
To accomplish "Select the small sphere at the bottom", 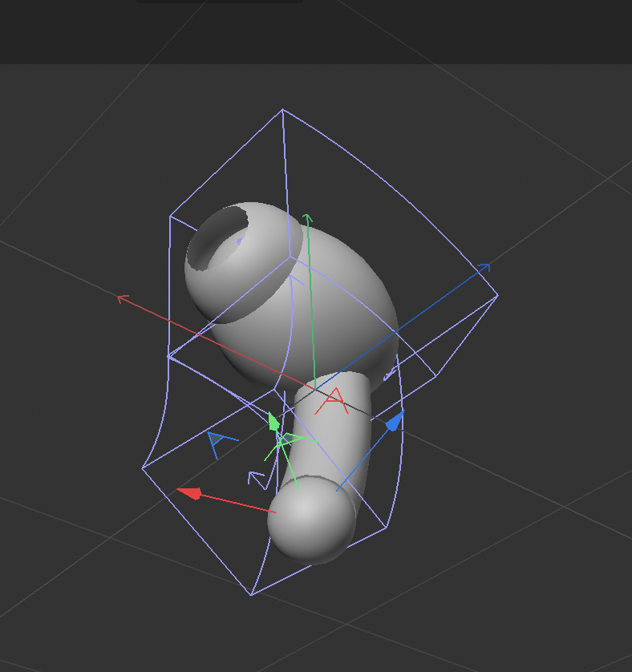I will click(x=310, y=519).
